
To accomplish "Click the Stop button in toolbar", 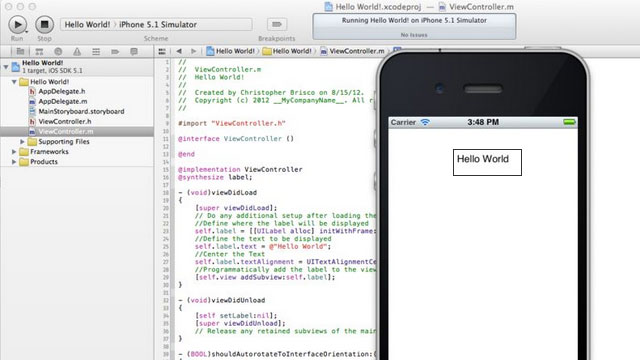I will pyautogui.click(x=44, y=24).
